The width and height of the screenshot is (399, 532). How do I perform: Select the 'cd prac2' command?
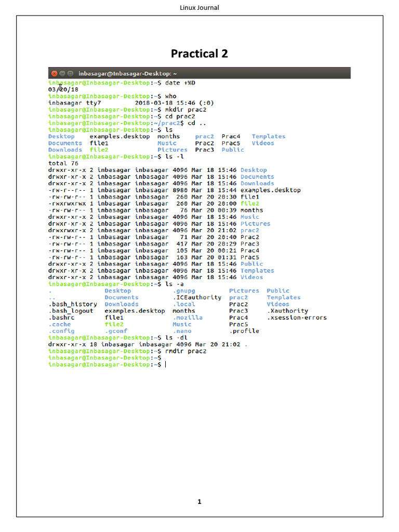[180, 116]
